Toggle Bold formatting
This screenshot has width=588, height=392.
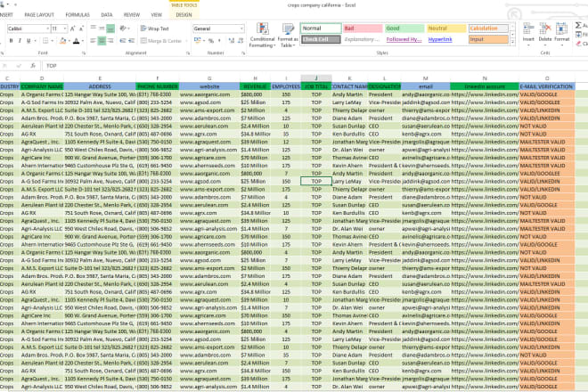coord(12,40)
